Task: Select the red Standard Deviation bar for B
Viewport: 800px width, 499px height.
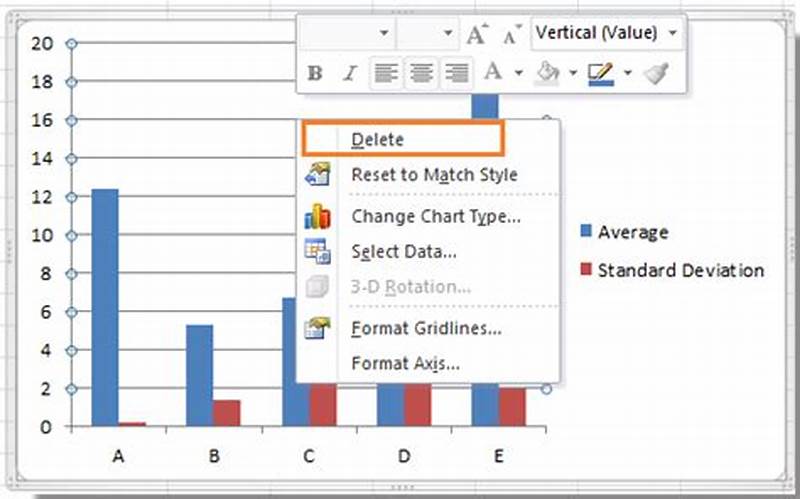Action: (x=227, y=413)
